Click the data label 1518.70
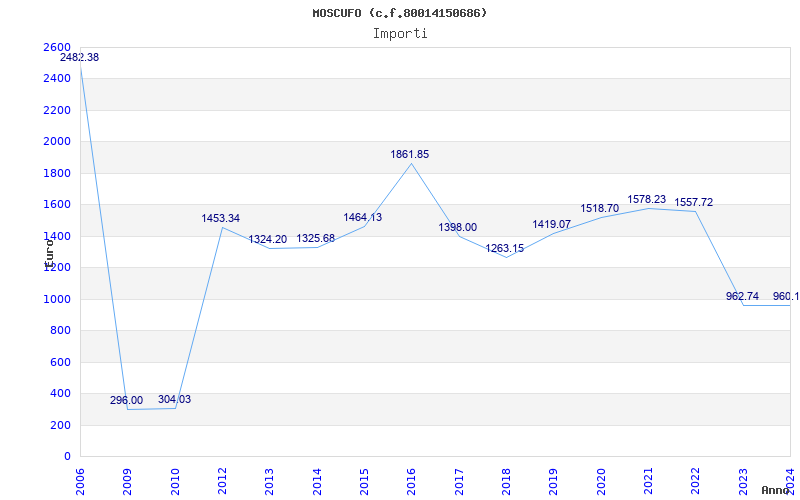 (599, 208)
